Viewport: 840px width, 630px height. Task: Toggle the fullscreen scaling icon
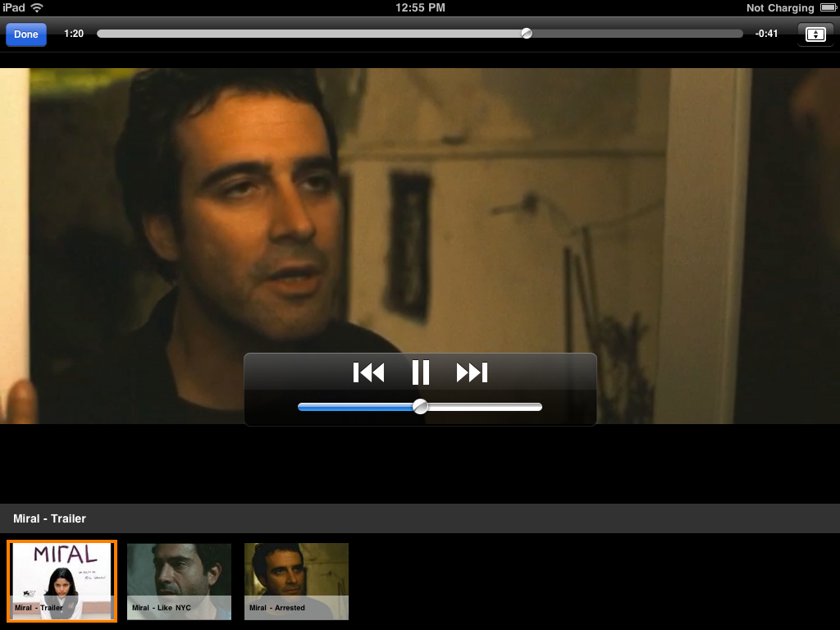[815, 34]
